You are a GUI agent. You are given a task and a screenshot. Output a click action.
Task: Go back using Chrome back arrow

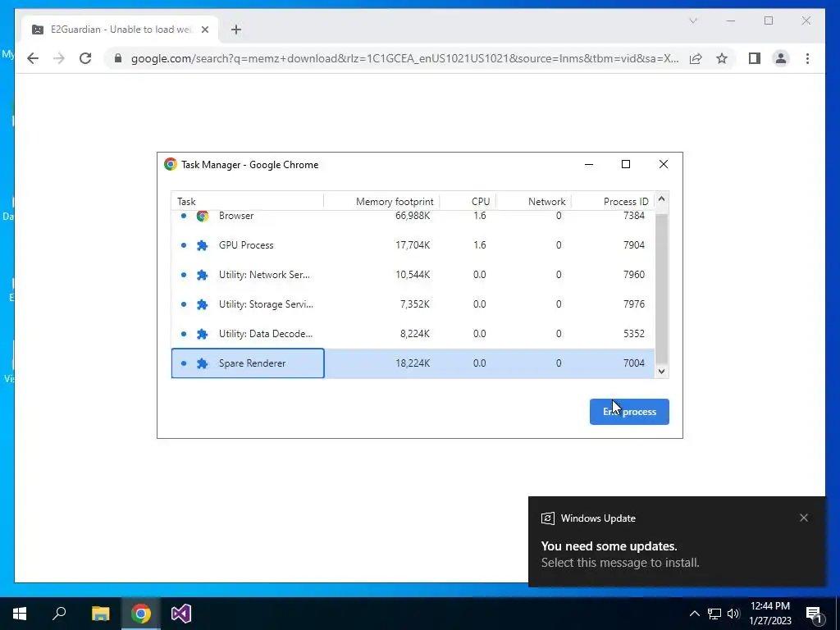coord(33,58)
